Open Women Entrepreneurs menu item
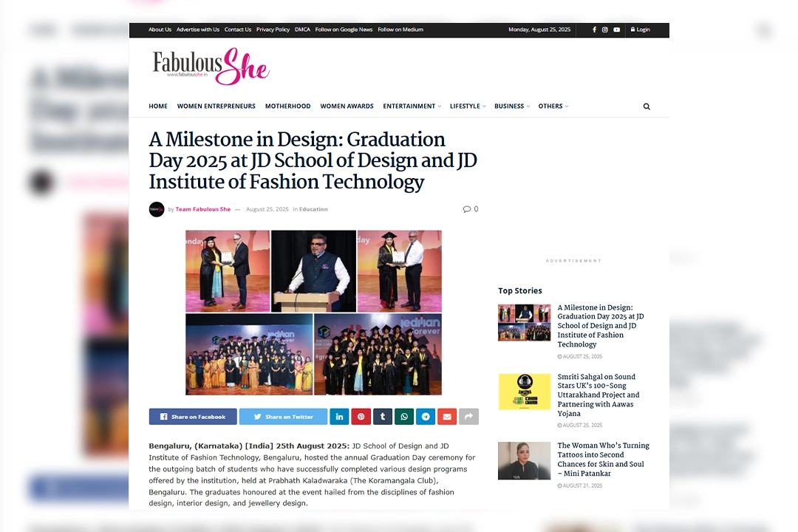Viewport: 798px width, 532px height. coord(216,106)
